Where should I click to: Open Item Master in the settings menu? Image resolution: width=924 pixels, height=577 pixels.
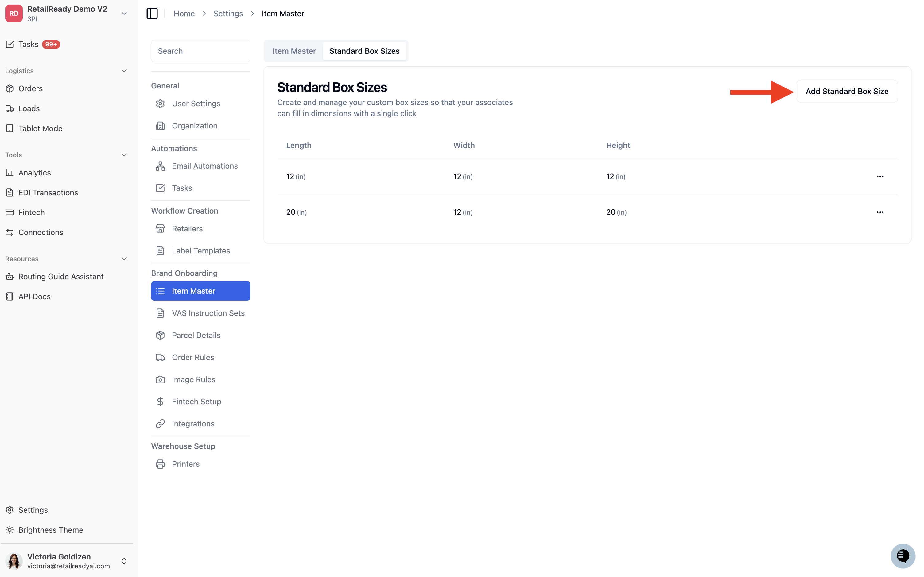[x=200, y=291]
